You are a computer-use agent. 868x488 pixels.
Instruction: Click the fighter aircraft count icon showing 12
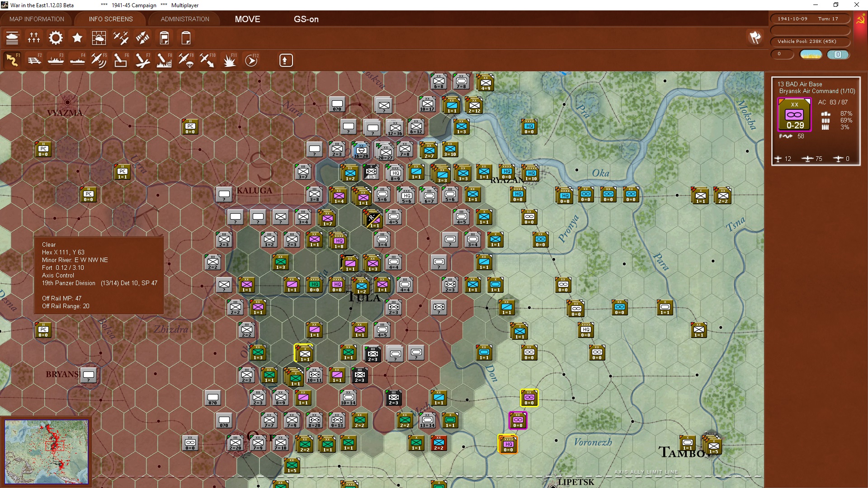coord(778,159)
